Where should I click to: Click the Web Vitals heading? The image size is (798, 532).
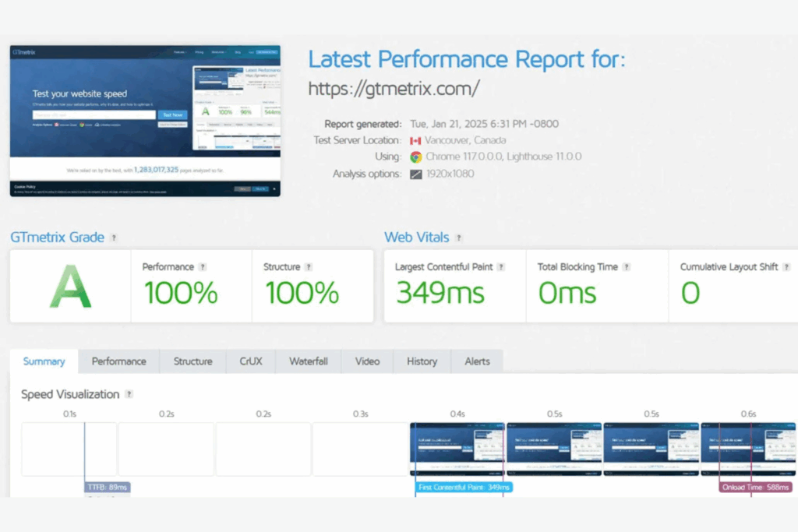tap(416, 238)
